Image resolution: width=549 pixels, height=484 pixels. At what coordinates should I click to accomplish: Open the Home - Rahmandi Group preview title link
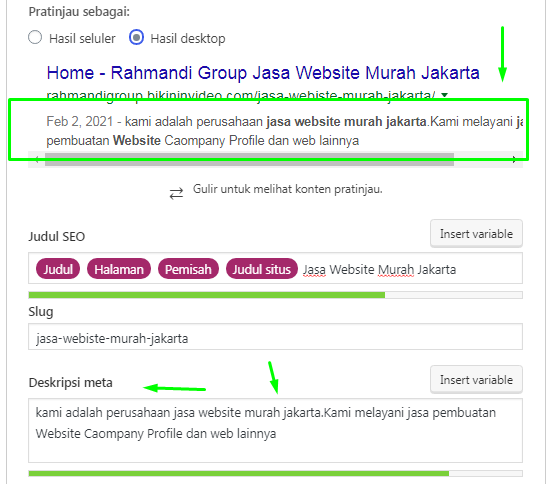click(x=263, y=73)
